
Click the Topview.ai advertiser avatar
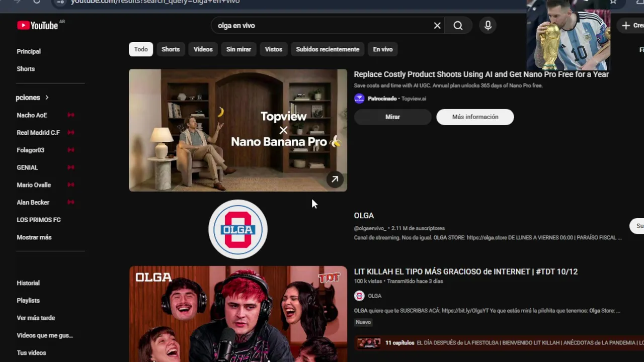pos(359,99)
